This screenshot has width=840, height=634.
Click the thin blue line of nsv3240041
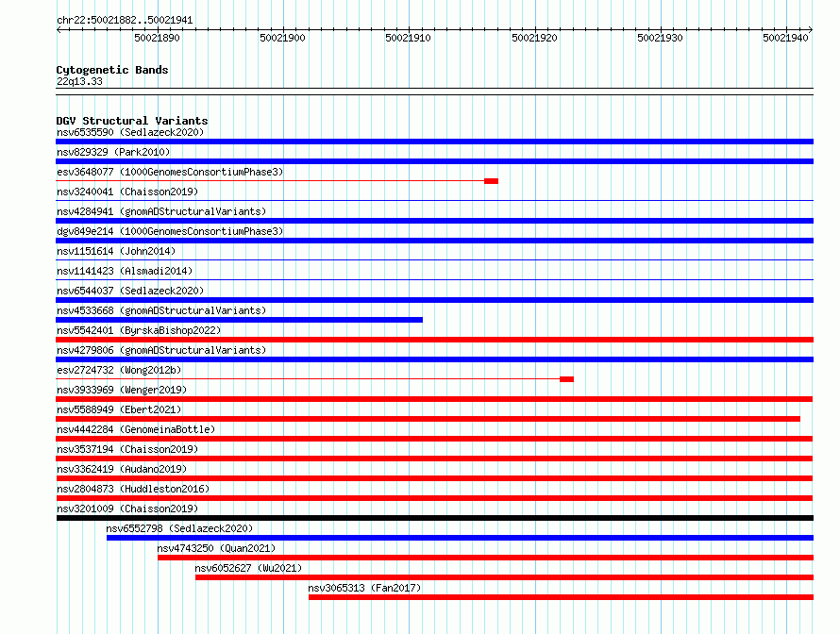pos(434,201)
